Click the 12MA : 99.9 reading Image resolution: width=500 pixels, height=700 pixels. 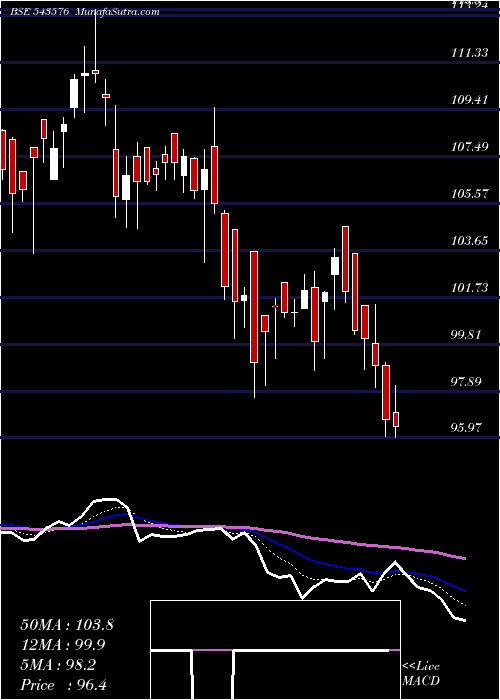click(x=63, y=645)
